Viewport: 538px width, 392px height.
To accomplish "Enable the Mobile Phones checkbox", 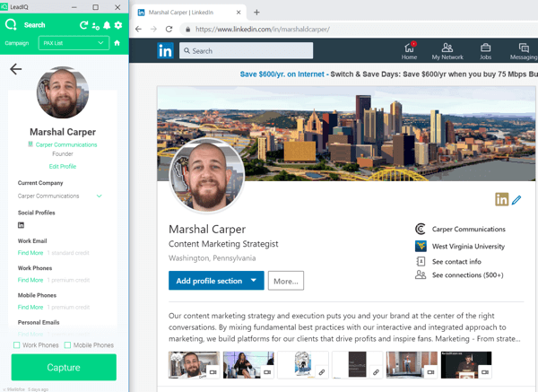I will 67,345.
